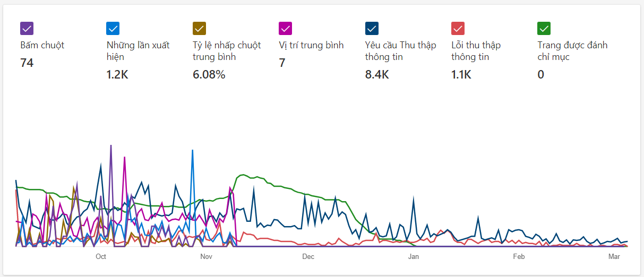Screen dimensions: 644x277
Task: Click the Dec label on chart axis
Action: tap(308, 257)
